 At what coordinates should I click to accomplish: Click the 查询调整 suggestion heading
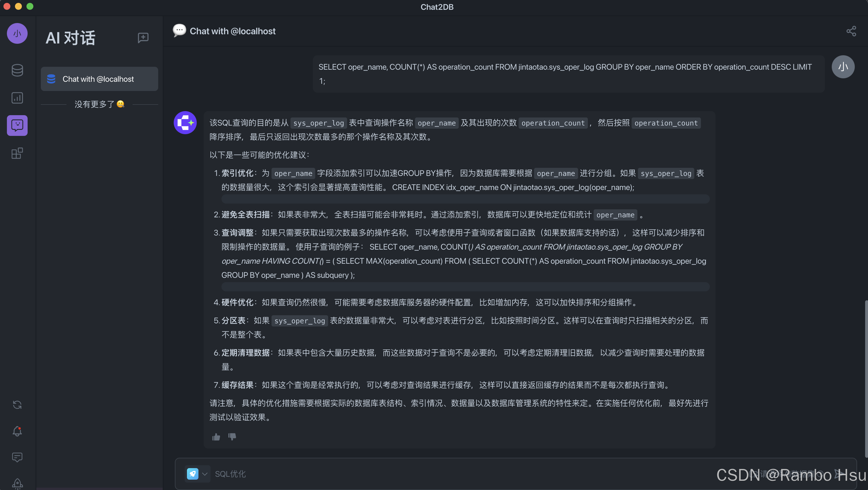(238, 233)
